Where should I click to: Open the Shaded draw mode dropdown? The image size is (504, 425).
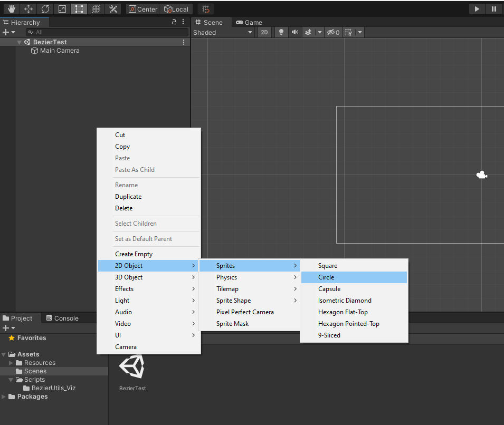click(222, 32)
